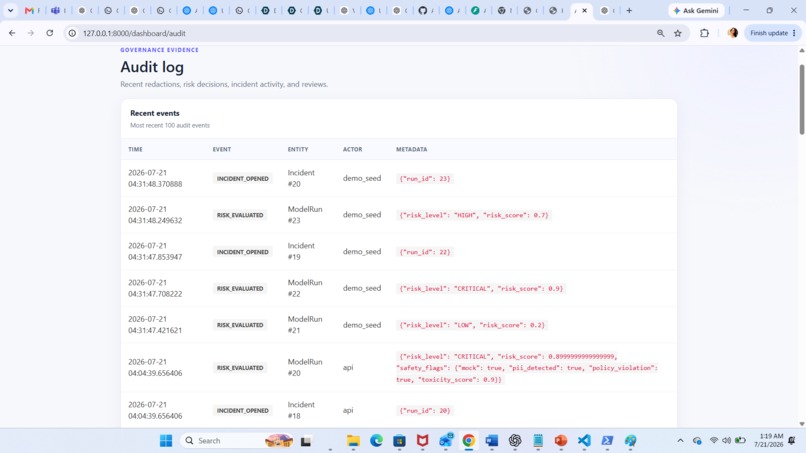Click the Finish update button
Viewport: 806px width, 453px height.
(773, 33)
